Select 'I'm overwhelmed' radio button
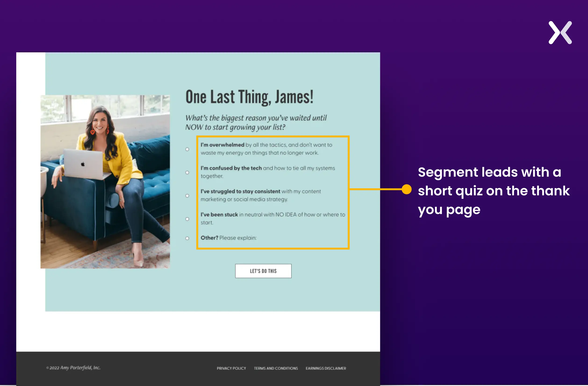Image resolution: width=588 pixels, height=386 pixels. [188, 149]
